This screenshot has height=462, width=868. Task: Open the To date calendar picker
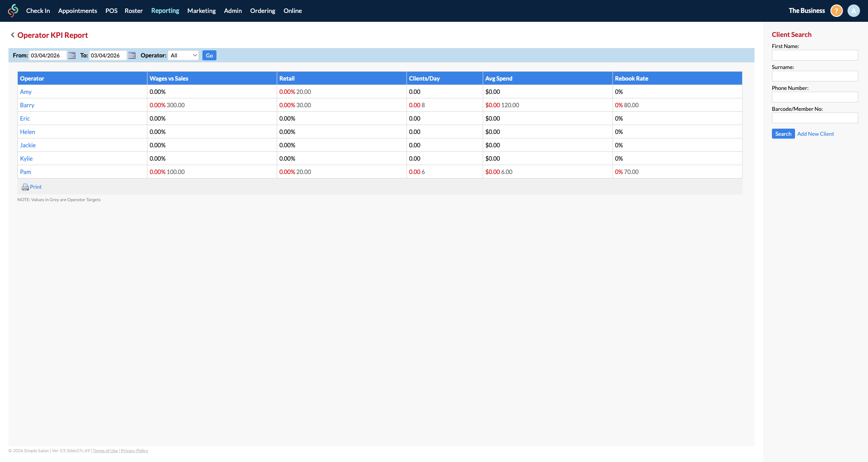pos(132,55)
